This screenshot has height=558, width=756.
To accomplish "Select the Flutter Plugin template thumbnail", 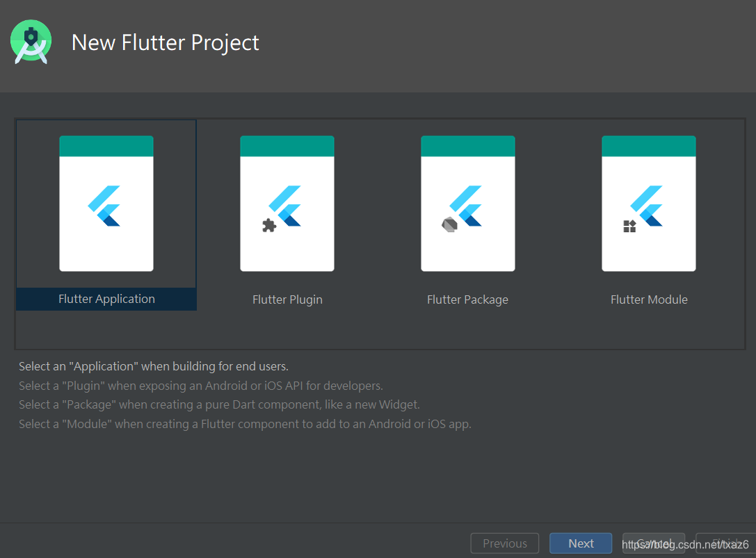I will pyautogui.click(x=287, y=204).
